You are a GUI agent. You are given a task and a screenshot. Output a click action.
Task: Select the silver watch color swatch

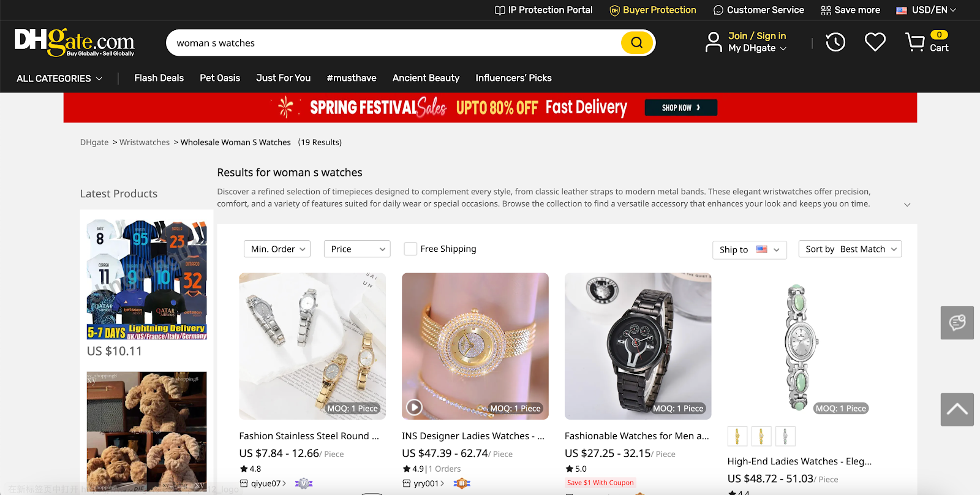[785, 436]
